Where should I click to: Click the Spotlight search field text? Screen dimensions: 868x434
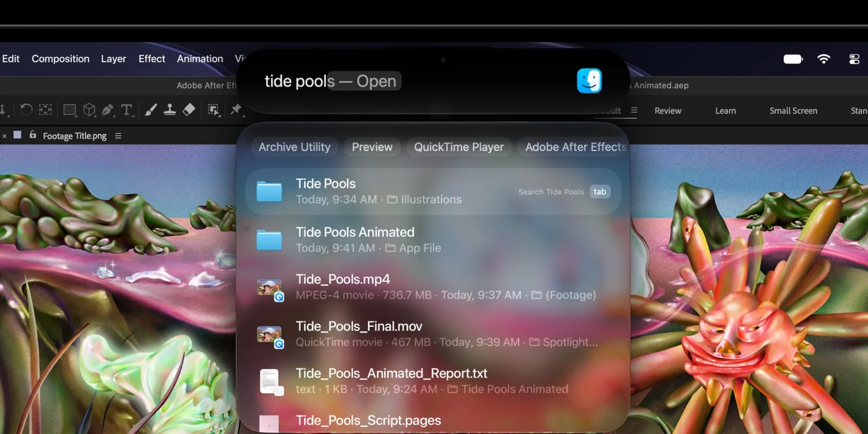330,81
